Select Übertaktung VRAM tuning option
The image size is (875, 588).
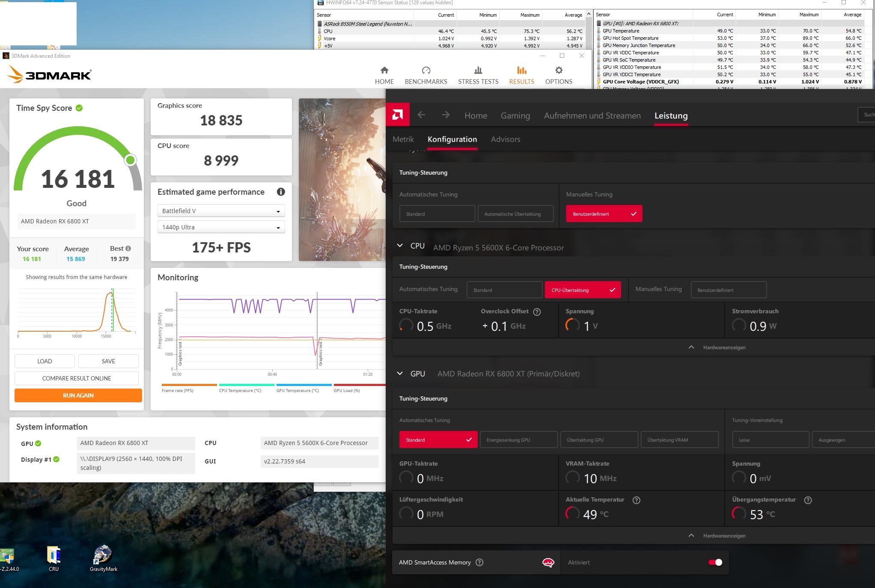(x=680, y=440)
